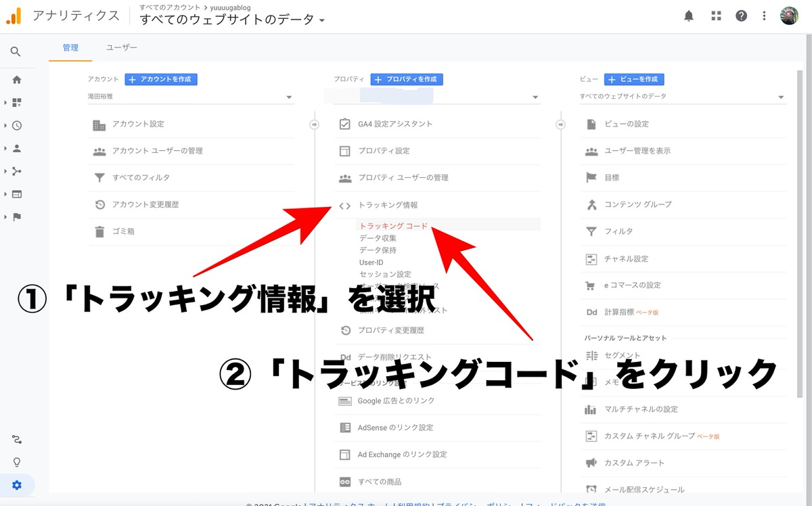812x506 pixels.
Task: Select User-ID submenu item
Action: (372, 262)
